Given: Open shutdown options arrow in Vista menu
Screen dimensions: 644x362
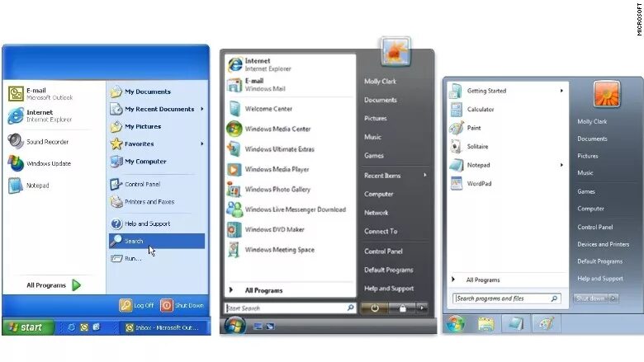Looking at the screenshot, I should click(x=422, y=308).
